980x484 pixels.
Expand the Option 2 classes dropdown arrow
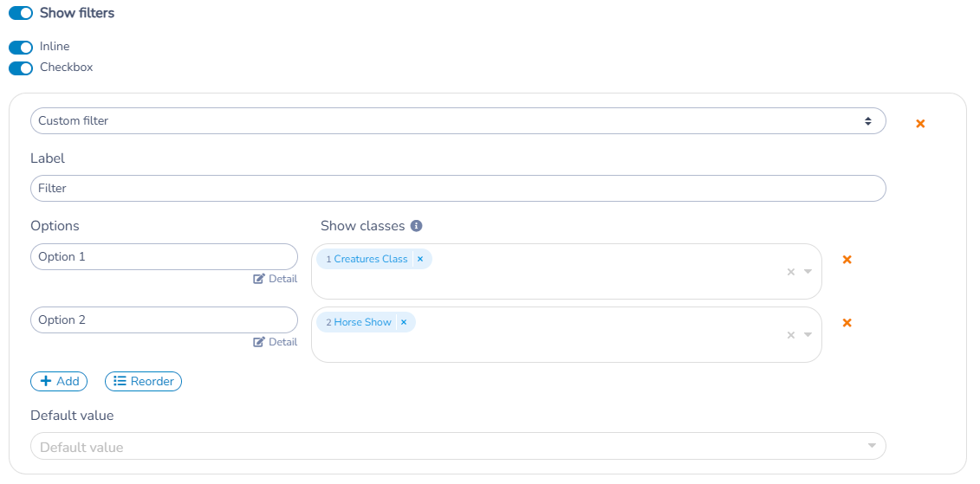(x=808, y=335)
